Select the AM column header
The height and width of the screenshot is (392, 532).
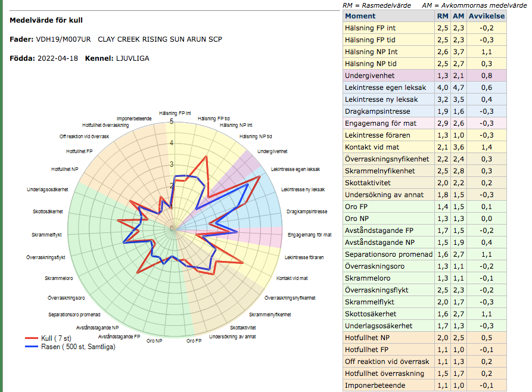click(x=458, y=15)
